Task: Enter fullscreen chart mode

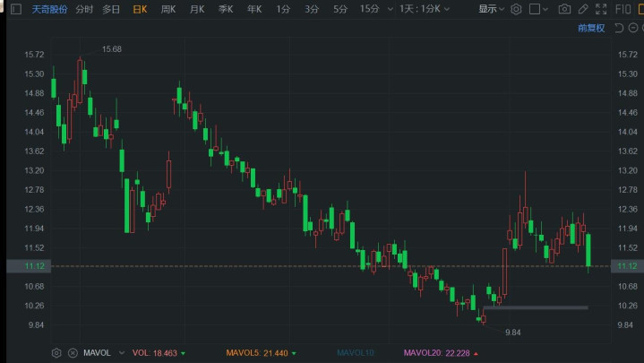Action: [x=601, y=9]
